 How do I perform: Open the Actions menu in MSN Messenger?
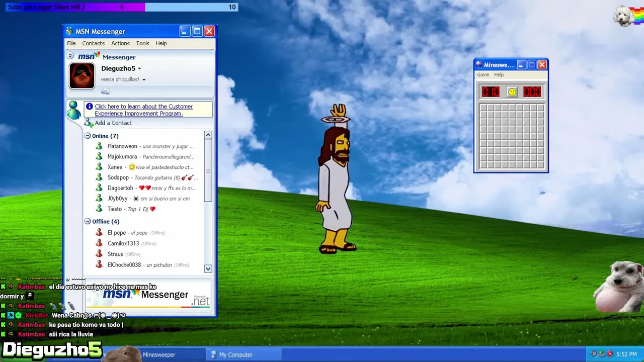pos(120,43)
